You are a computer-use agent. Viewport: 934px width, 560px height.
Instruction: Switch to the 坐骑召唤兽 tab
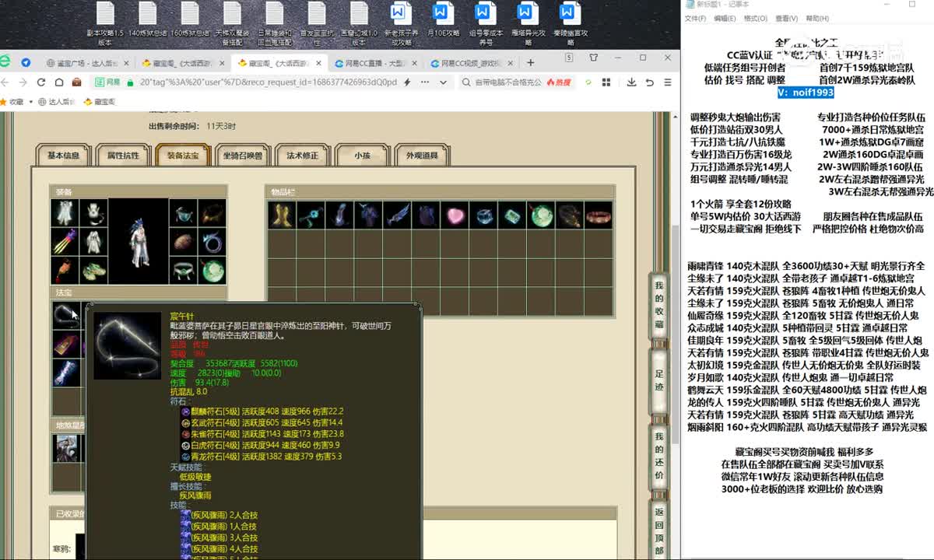tap(242, 156)
